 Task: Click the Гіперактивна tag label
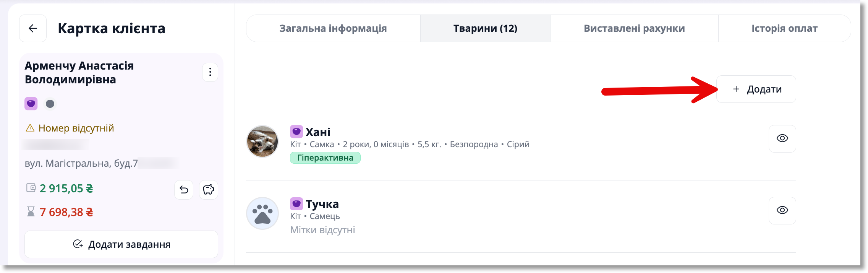coord(325,158)
